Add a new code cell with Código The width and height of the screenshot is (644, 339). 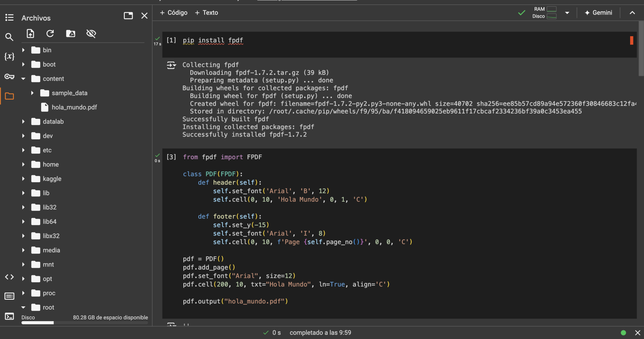(173, 13)
